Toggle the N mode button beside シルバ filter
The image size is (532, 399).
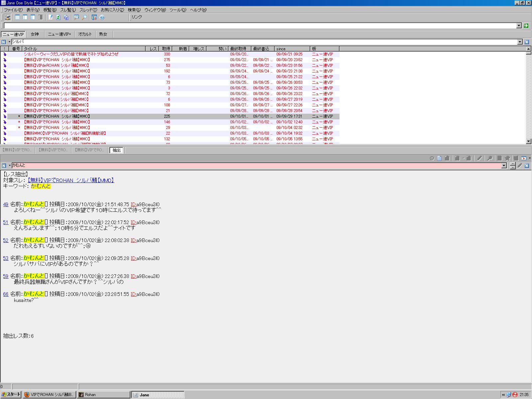[x=4, y=42]
